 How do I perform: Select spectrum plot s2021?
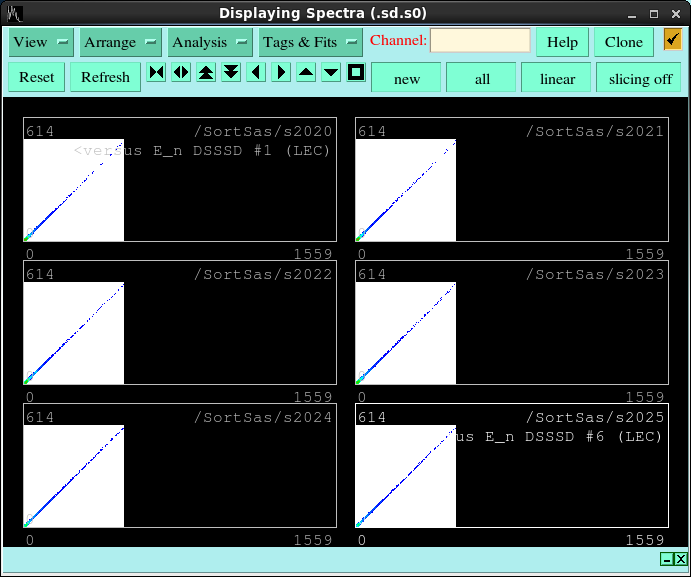512,179
